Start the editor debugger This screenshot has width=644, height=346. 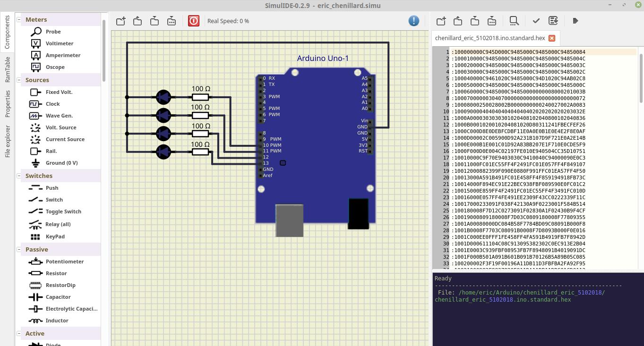click(575, 21)
